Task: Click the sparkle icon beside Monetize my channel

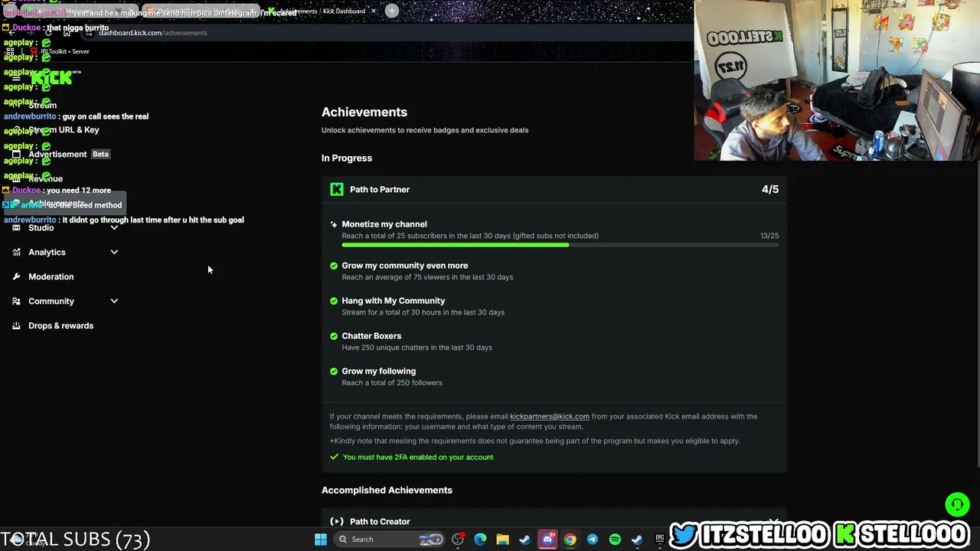Action: (x=334, y=224)
